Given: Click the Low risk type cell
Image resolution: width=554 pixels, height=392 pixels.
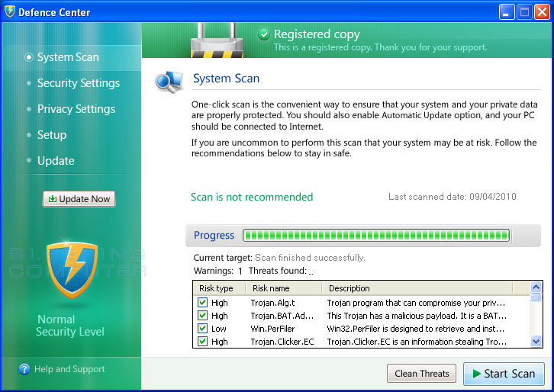Looking at the screenshot, I should (219, 329).
